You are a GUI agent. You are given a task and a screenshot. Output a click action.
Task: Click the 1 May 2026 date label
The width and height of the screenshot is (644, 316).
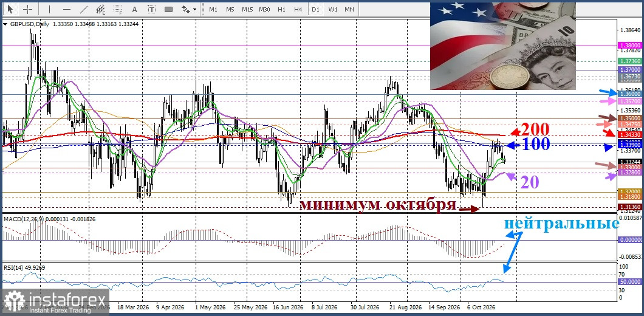210,307
